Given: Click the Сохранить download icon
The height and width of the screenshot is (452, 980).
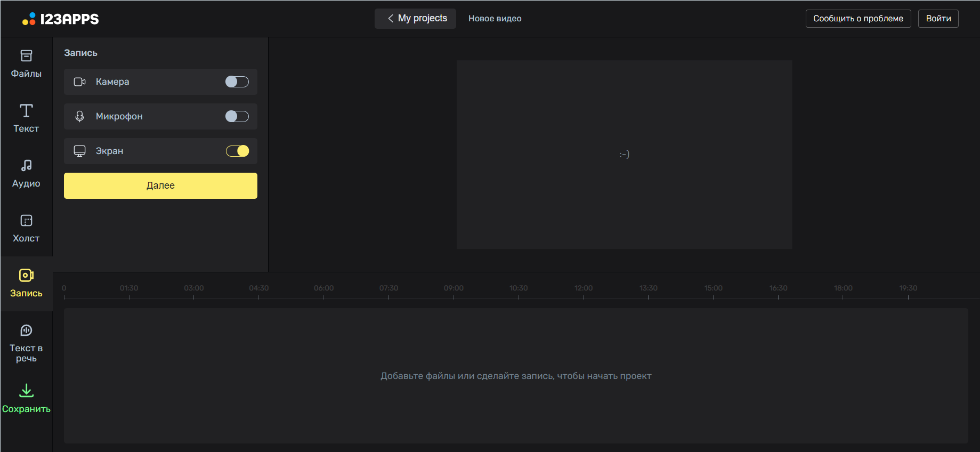Looking at the screenshot, I should coord(26,391).
